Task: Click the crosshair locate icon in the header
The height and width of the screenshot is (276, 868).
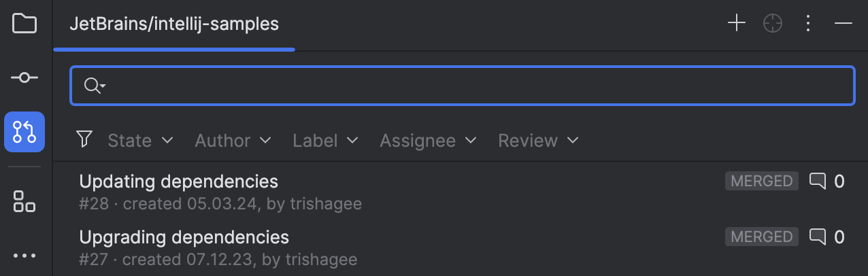Action: coord(773,24)
